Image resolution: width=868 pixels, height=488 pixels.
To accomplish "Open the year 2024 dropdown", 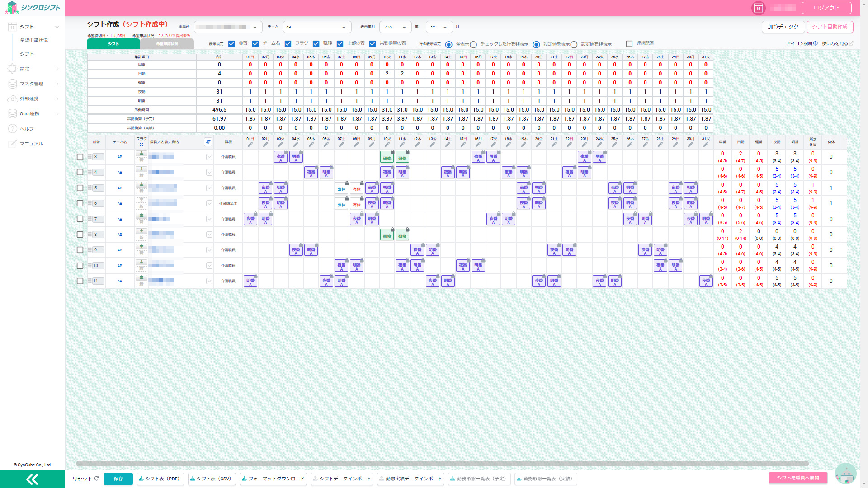I will [x=396, y=27].
